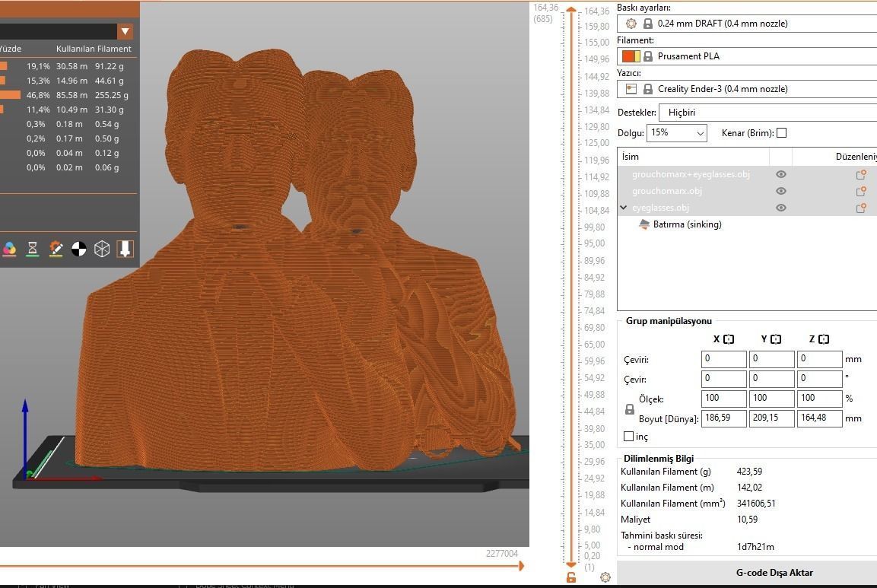Click the gear icon below layer ruler
Screen dimensions: 877x588
click(x=605, y=577)
